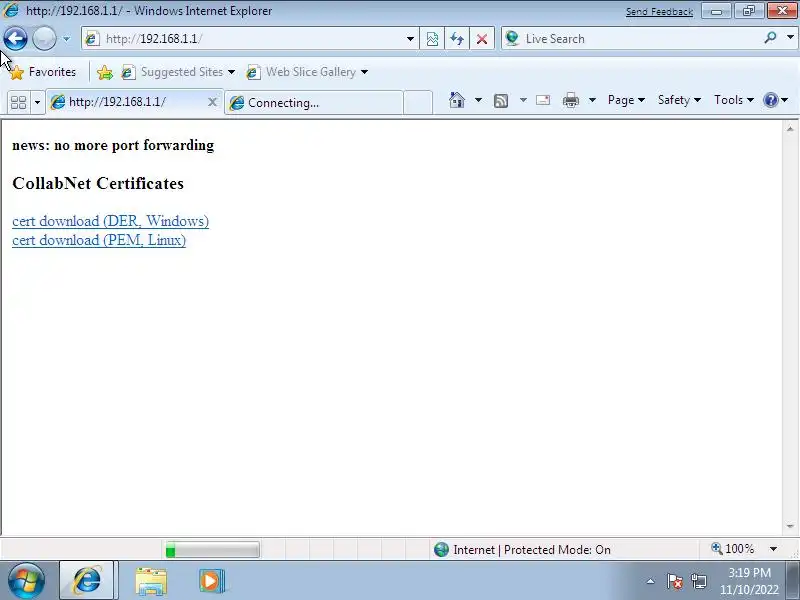Click the Show Desktop strip
Image resolution: width=800 pixels, height=600 pixels.
794,580
